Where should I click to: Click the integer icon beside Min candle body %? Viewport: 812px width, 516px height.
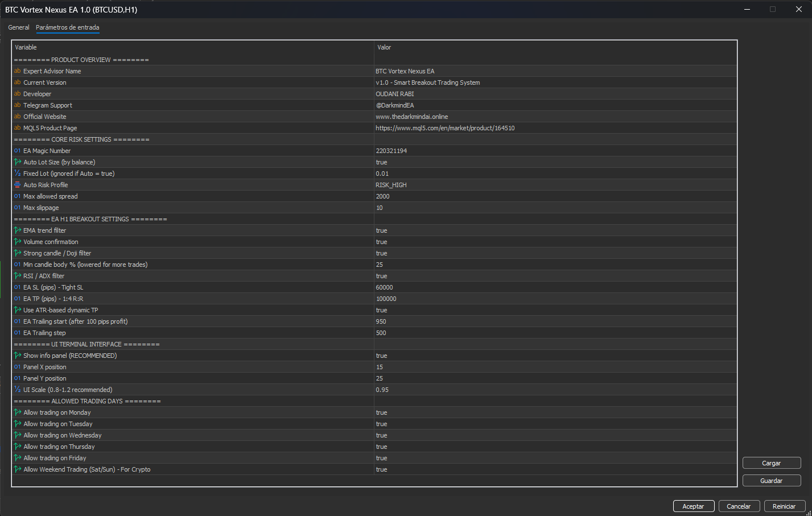click(x=17, y=265)
